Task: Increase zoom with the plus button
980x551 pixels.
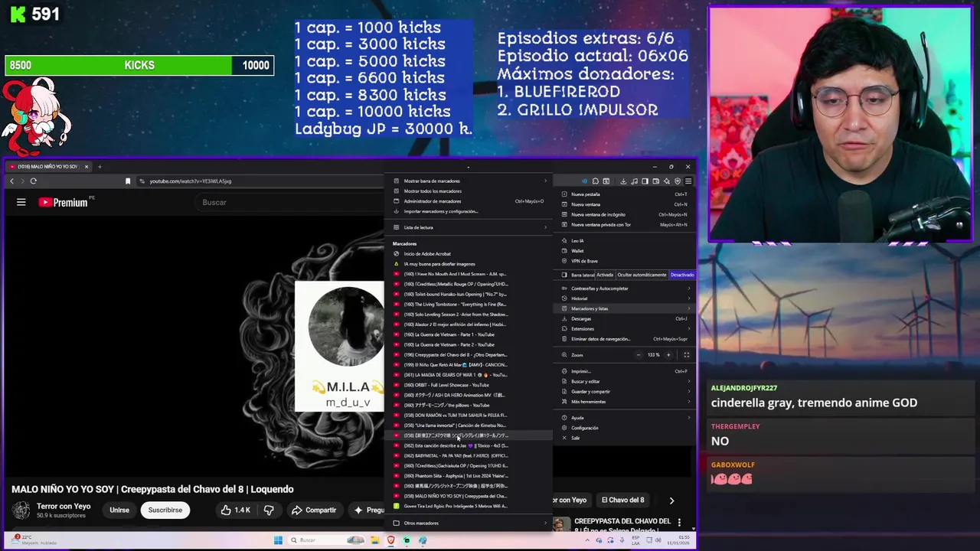Action: pos(668,355)
